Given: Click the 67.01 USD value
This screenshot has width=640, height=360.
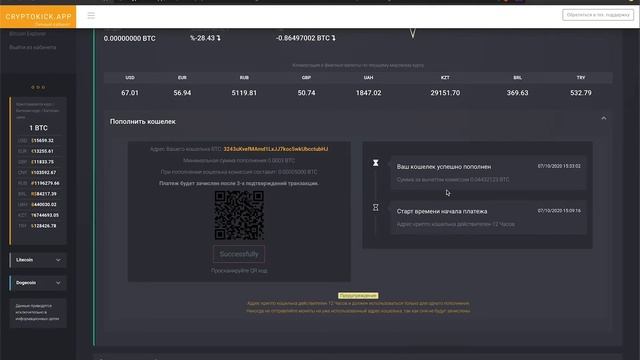Looking at the screenshot, I should click(x=130, y=93).
